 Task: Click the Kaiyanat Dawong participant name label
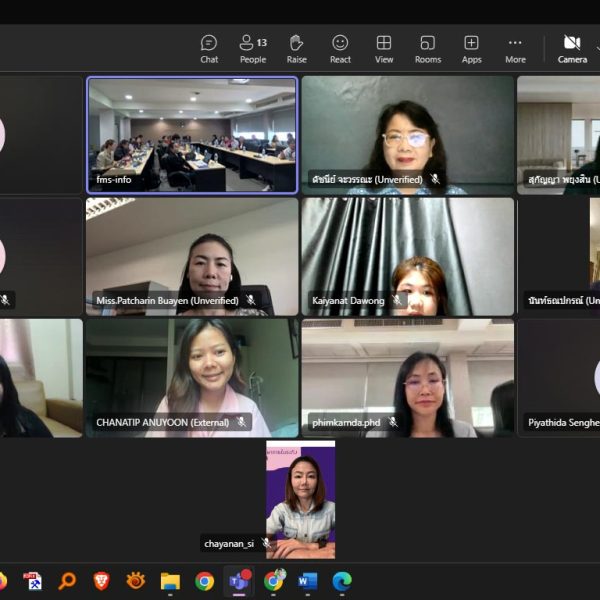[x=347, y=301]
